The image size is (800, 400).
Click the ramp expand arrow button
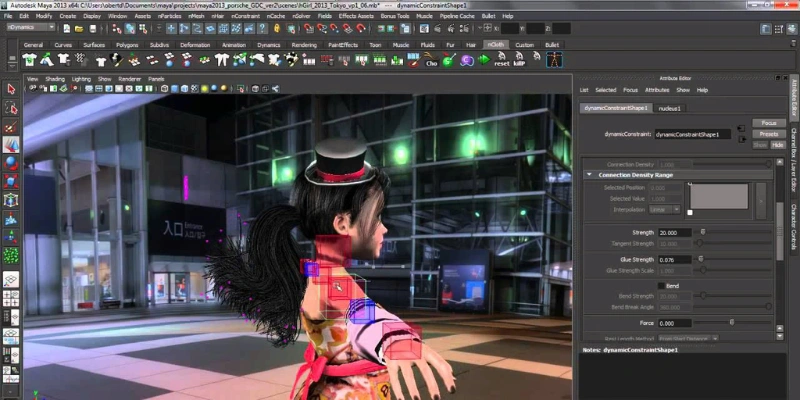point(761,201)
